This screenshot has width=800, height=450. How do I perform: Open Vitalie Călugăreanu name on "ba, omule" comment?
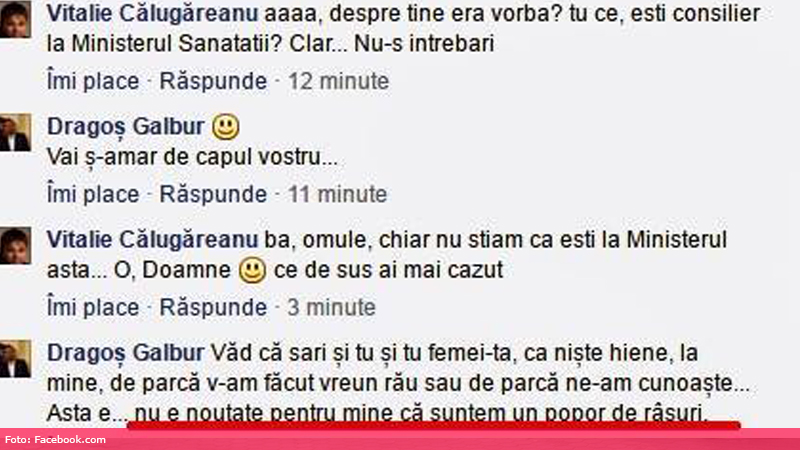(153, 240)
